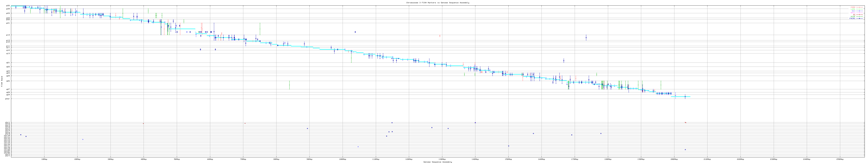Click the Genome Sequence Assembly axis label

437,162
